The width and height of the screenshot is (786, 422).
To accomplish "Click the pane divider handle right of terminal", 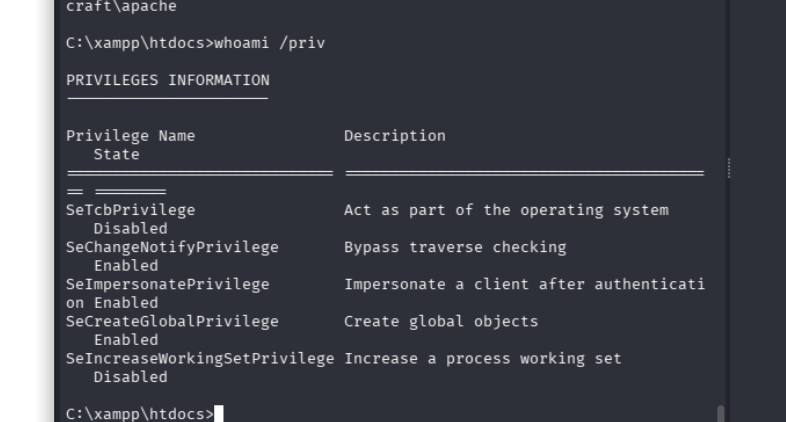I will coord(731,168).
